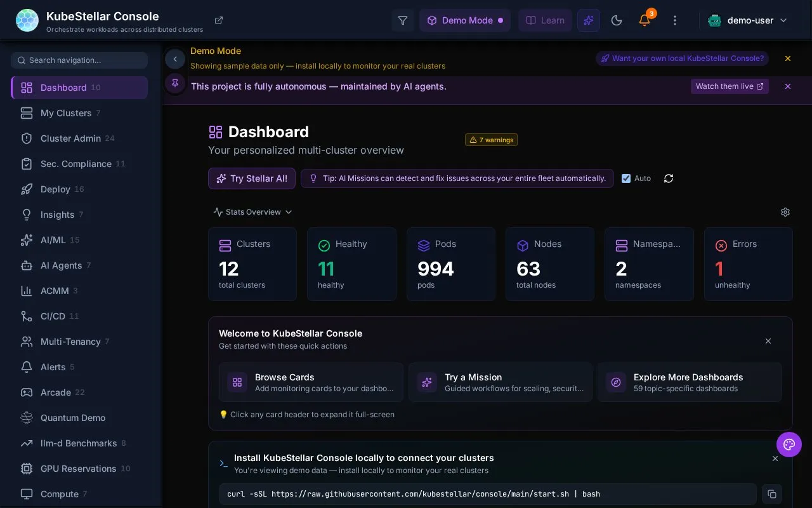Focus the Search navigation field
This screenshot has width=812, height=508.
(79, 60)
